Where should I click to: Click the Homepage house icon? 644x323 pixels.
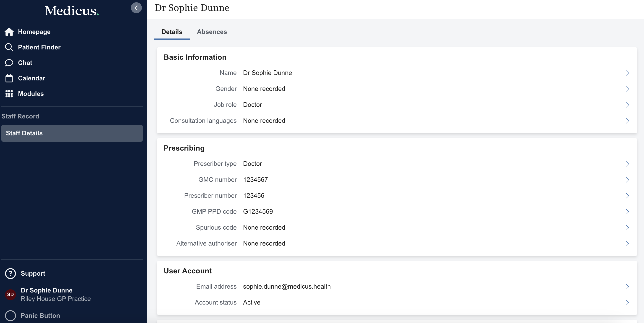[x=9, y=32]
